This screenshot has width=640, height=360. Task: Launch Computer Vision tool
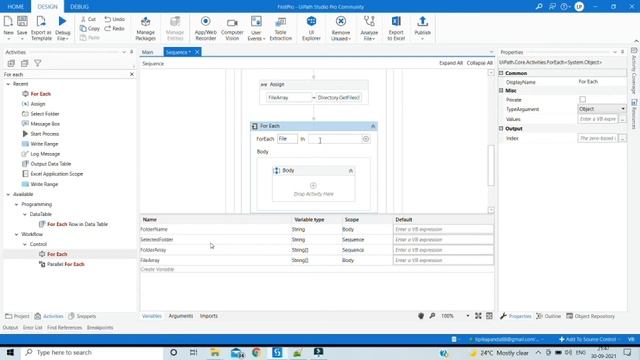pyautogui.click(x=232, y=29)
